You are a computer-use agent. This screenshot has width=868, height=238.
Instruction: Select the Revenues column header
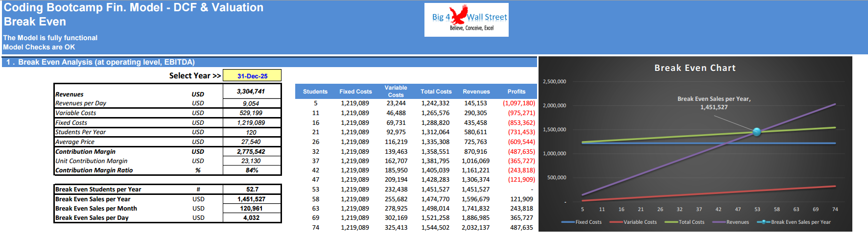476,92
